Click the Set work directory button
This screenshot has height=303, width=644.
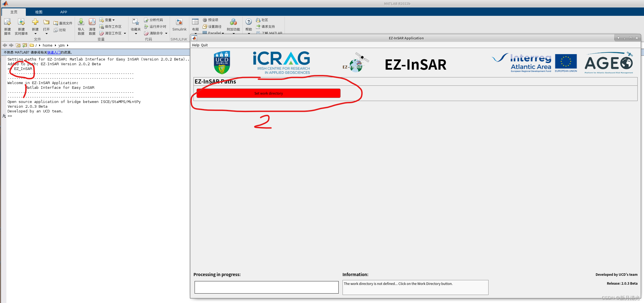point(269,93)
